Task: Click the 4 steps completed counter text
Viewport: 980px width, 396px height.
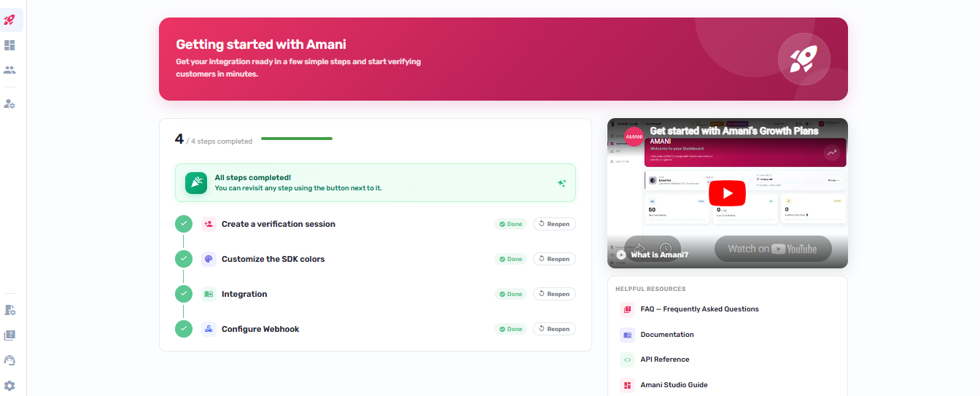Action: pos(214,140)
